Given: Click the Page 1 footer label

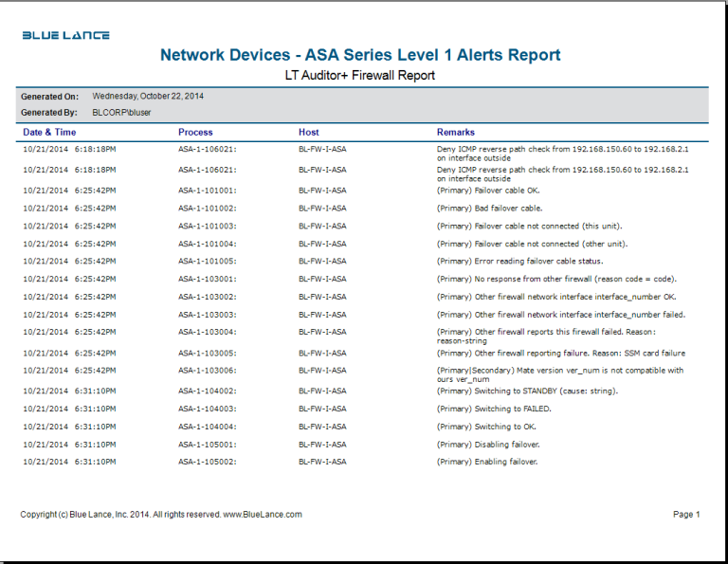Looking at the screenshot, I should tap(685, 515).
